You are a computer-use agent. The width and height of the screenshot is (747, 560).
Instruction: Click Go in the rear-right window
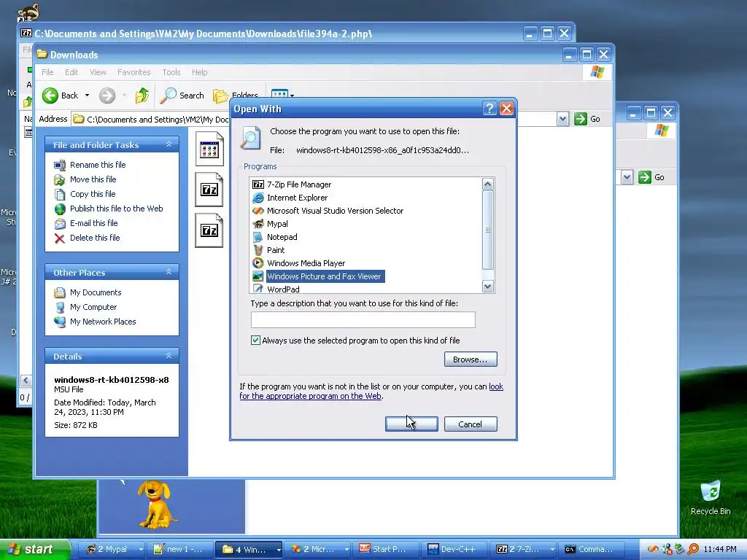pos(652,178)
